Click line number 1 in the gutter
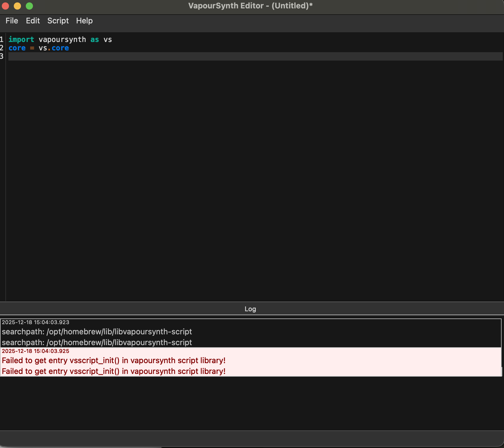Viewport: 504px width, 448px height. [x=2, y=40]
